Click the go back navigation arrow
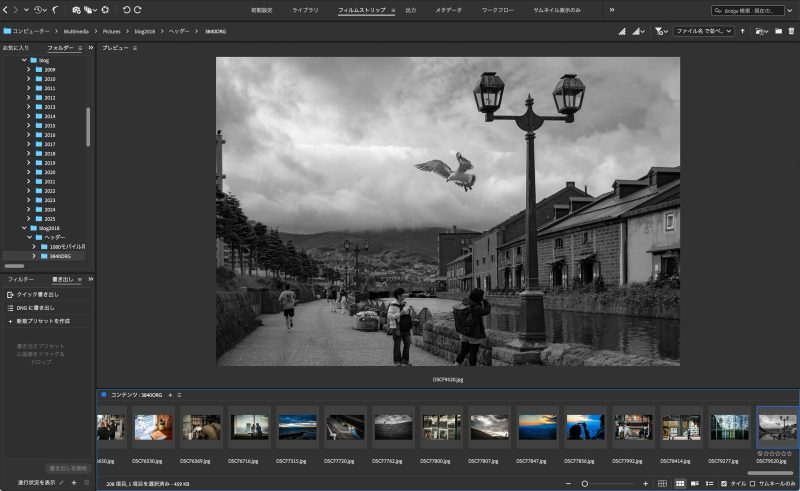Image resolution: width=800 pixels, height=491 pixels. [x=7, y=9]
